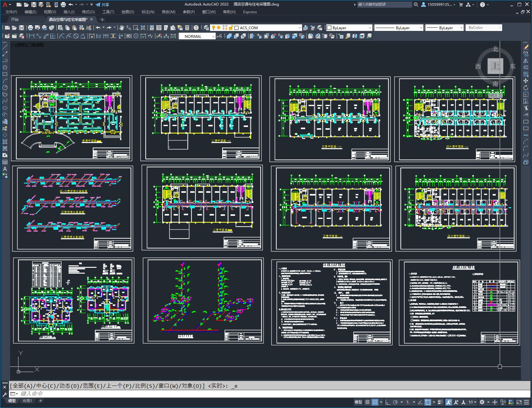Screen dimensions: 532x408
Task: Open Layer Properties Manager icon
Action: 206,28
